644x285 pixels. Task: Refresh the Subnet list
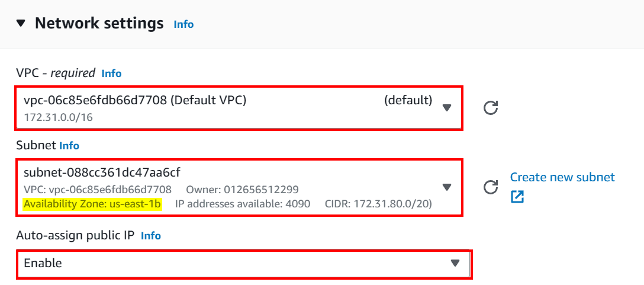pyautogui.click(x=491, y=187)
